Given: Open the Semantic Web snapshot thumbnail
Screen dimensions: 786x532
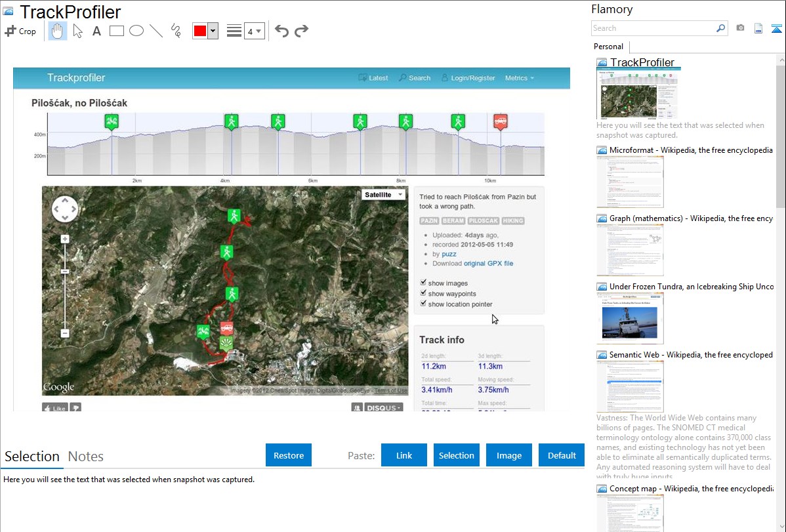Looking at the screenshot, I should point(630,386).
